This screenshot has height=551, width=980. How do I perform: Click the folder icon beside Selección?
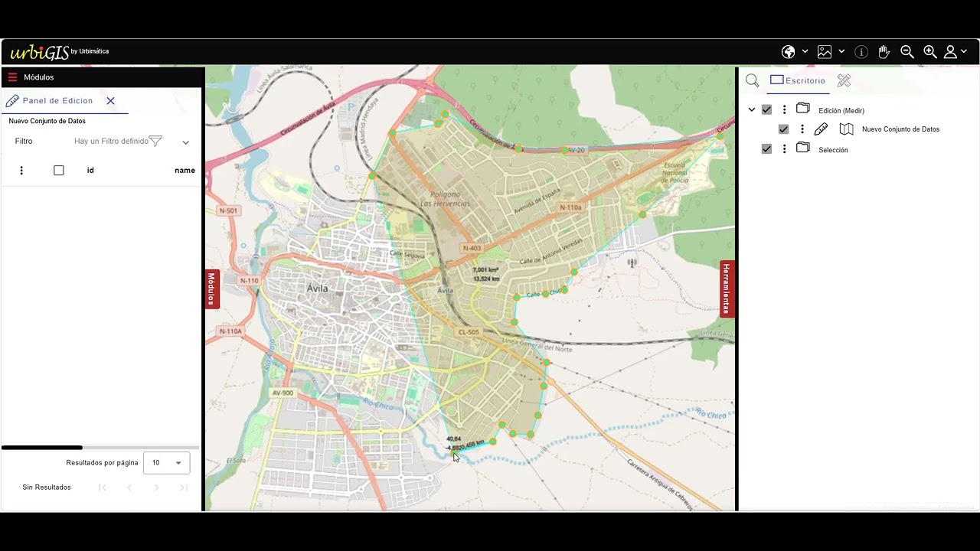click(x=802, y=148)
